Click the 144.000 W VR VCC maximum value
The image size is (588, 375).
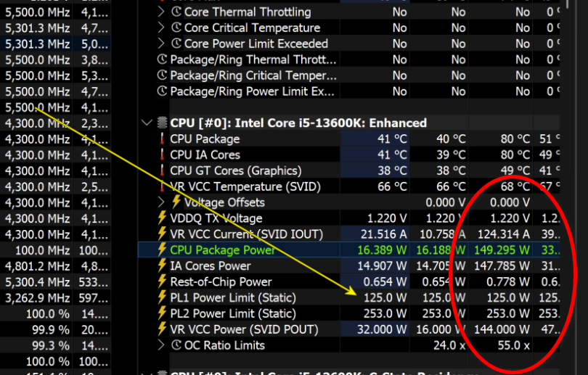click(502, 329)
